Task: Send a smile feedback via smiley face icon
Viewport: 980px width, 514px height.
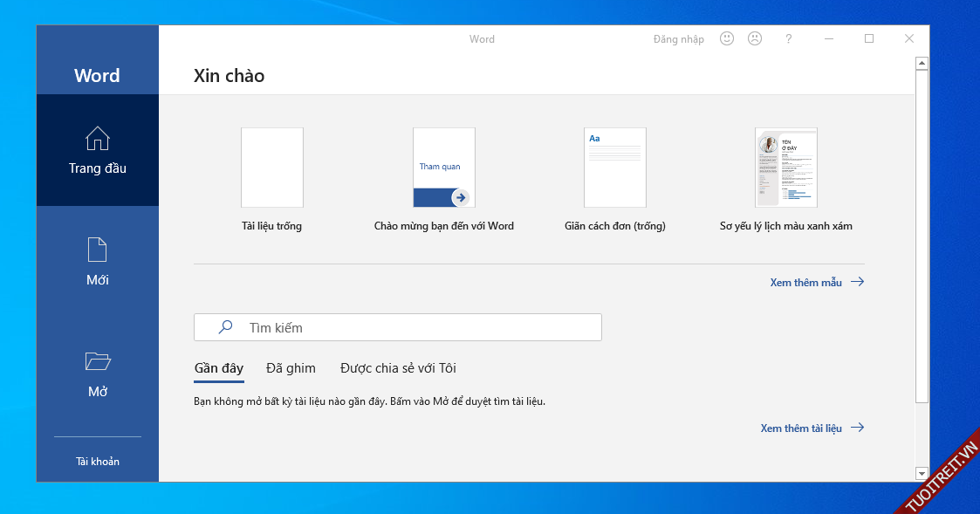Action: [726, 38]
